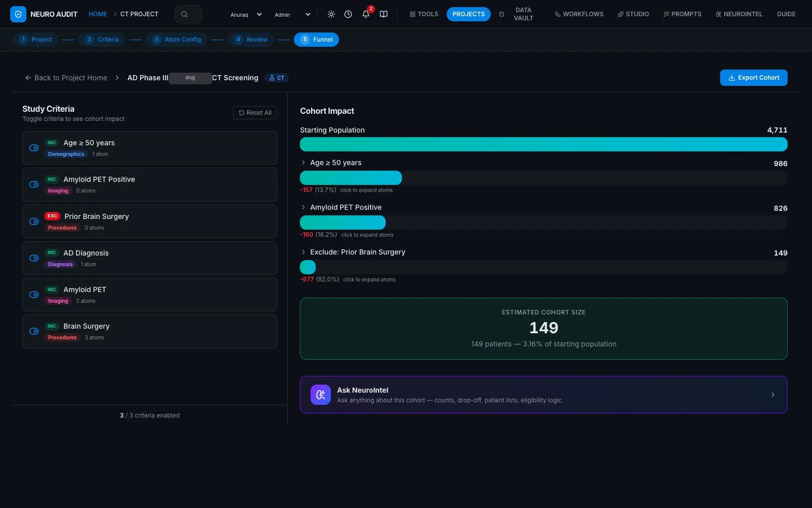The width and height of the screenshot is (812, 508).
Task: Open the Tools menu
Action: 424,14
